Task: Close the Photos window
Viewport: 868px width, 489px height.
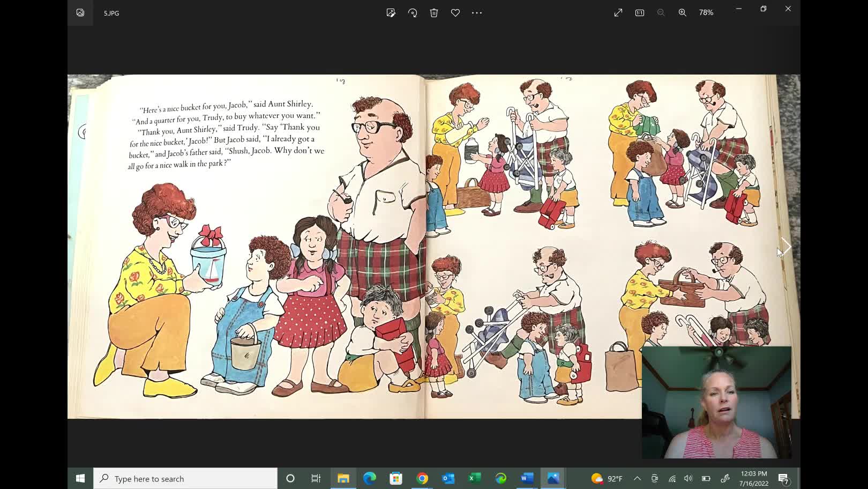Action: click(788, 9)
